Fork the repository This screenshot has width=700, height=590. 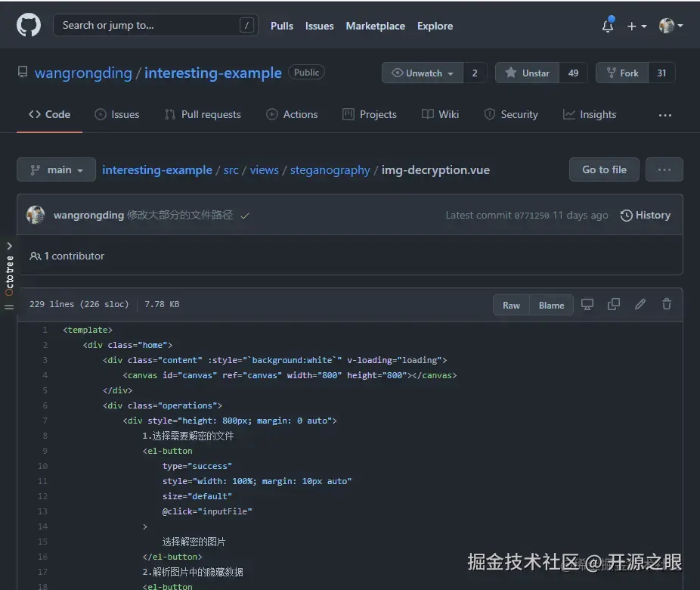[622, 73]
